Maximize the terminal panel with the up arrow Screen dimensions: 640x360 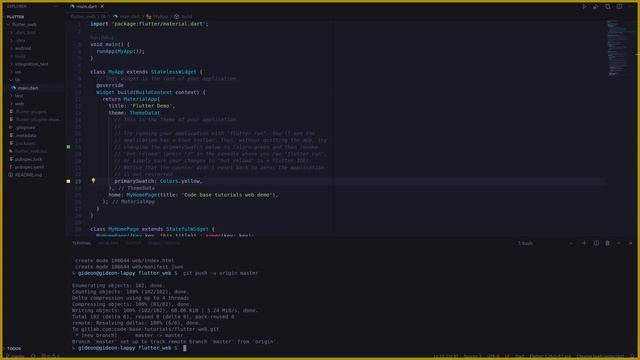(x=619, y=243)
